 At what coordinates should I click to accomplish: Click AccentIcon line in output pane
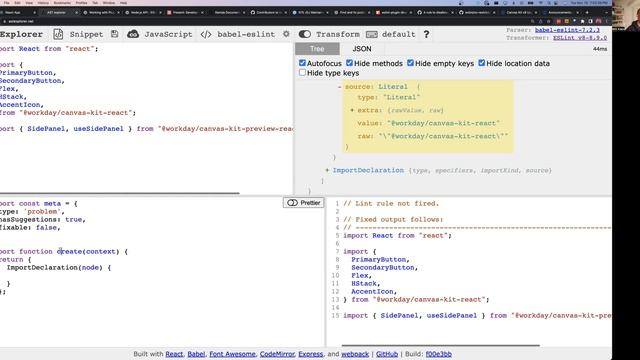(x=374, y=291)
